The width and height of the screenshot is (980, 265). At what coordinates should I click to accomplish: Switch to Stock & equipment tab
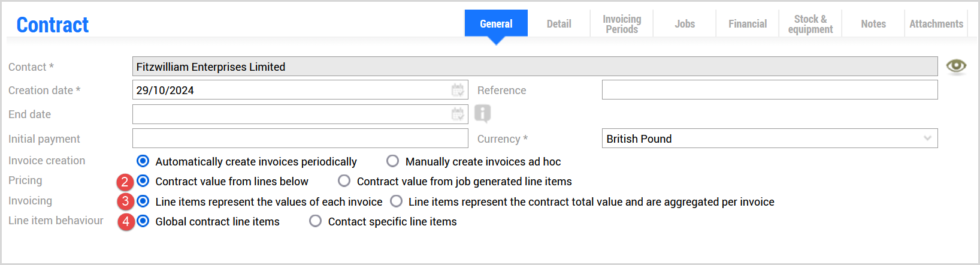click(810, 24)
